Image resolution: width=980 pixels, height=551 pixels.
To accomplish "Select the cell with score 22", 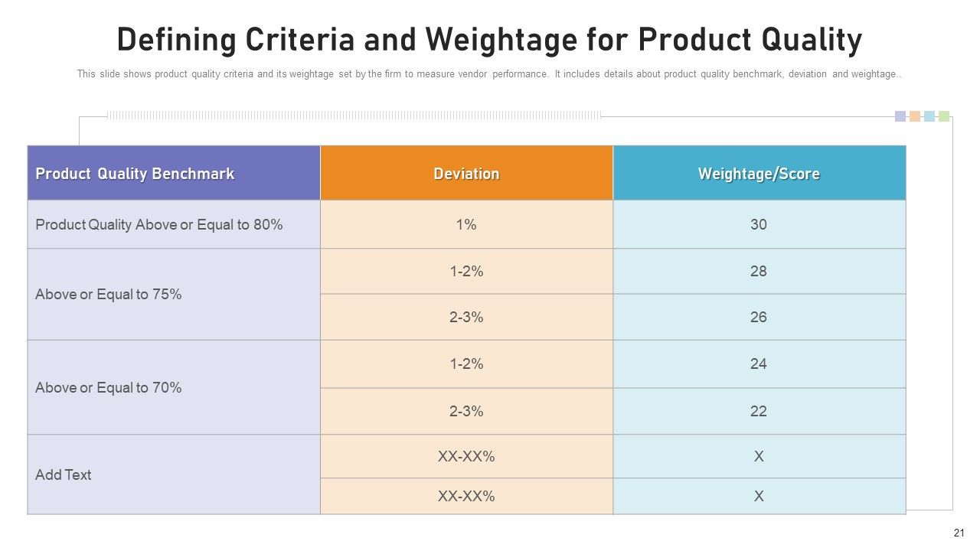I will [759, 411].
